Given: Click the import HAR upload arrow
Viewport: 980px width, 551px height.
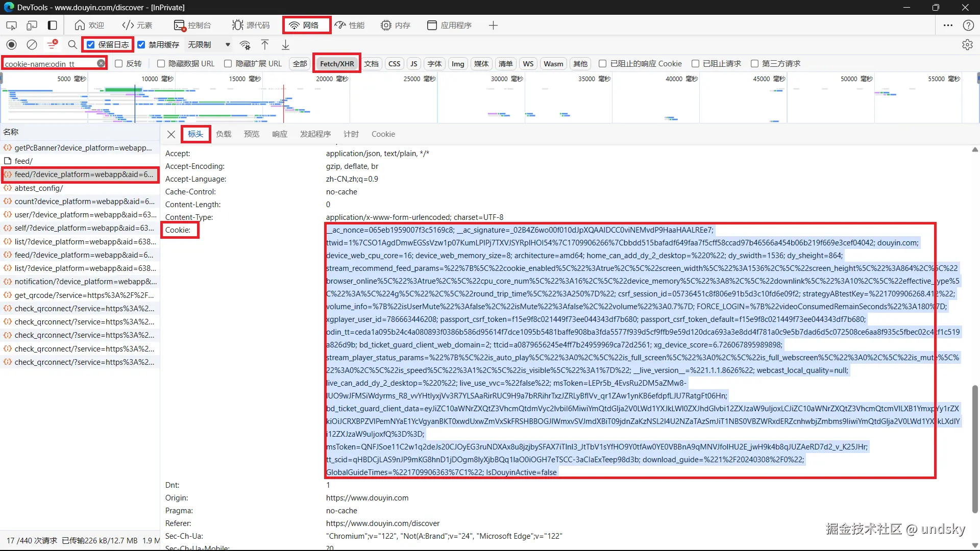Looking at the screenshot, I should [265, 45].
